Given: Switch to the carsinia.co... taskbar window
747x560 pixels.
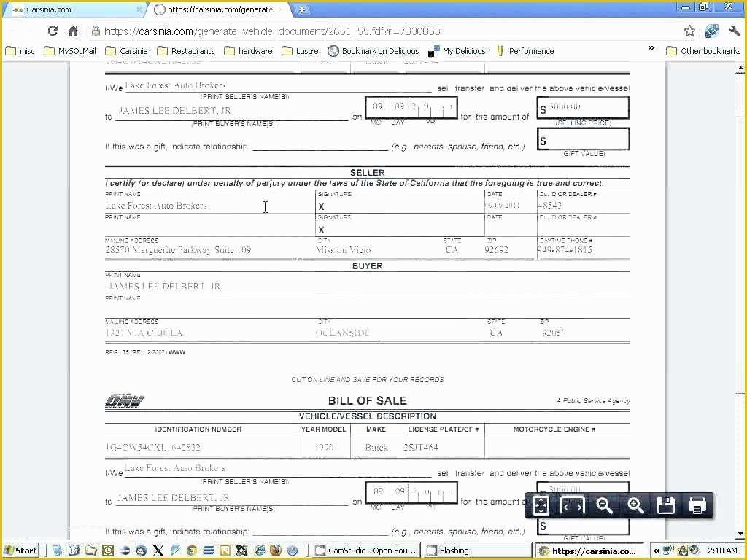Looking at the screenshot, I should click(588, 551).
